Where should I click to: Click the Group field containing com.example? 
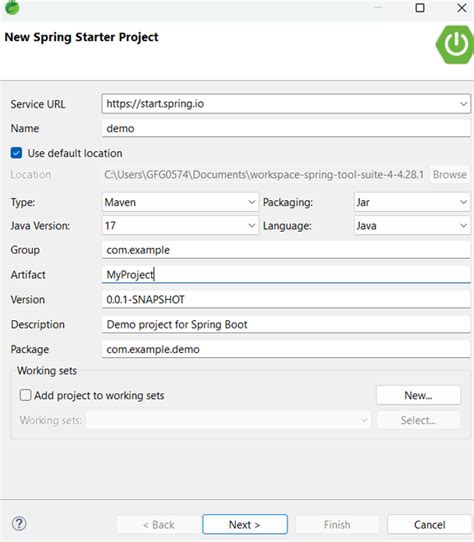(x=286, y=250)
